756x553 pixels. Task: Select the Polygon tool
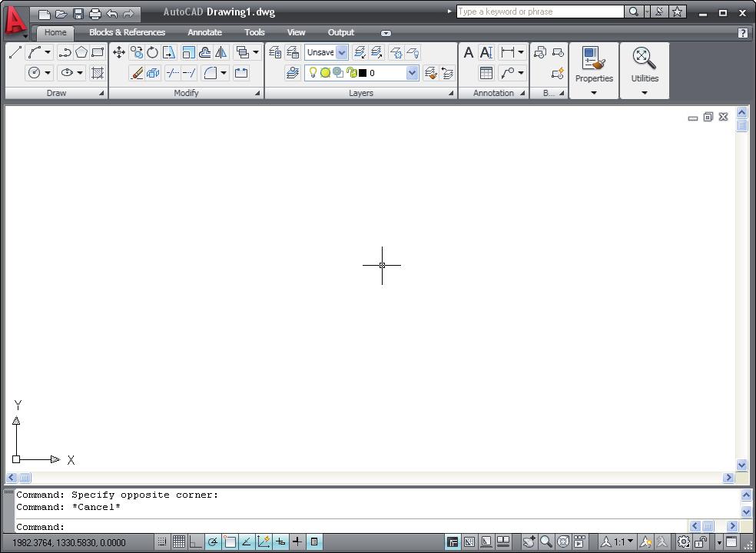point(81,52)
